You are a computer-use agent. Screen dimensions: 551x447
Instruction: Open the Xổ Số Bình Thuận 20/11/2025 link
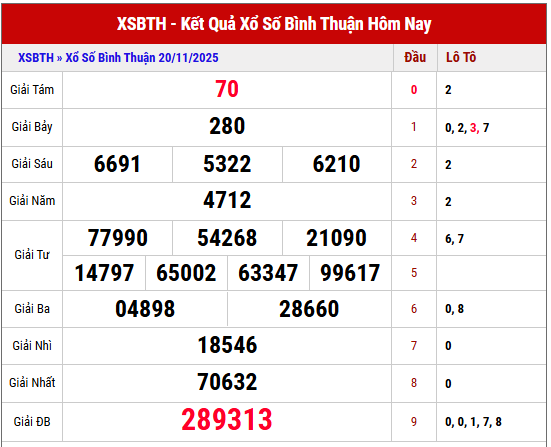pyautogui.click(x=142, y=58)
